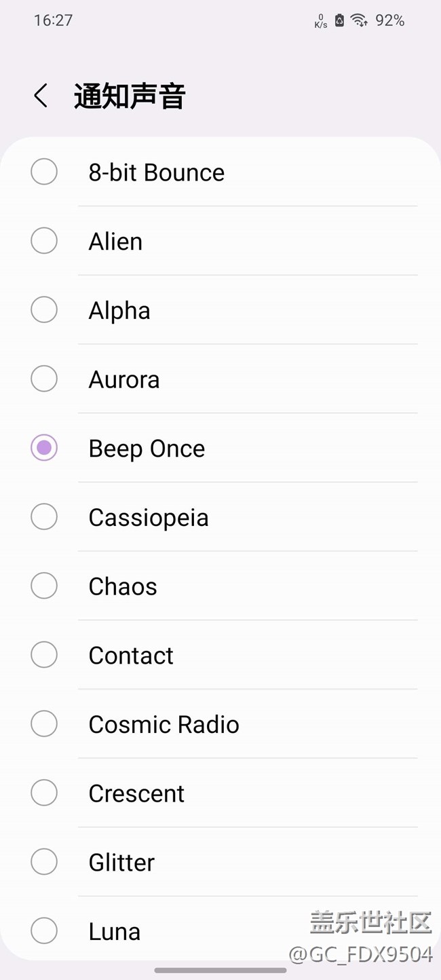Tap the Glitter sound label
This screenshot has height=980, width=441.
click(x=121, y=863)
